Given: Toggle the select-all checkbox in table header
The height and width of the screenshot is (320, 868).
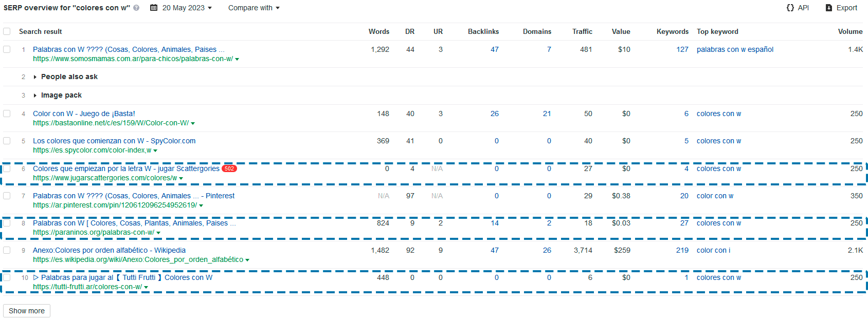Looking at the screenshot, I should click(7, 31).
